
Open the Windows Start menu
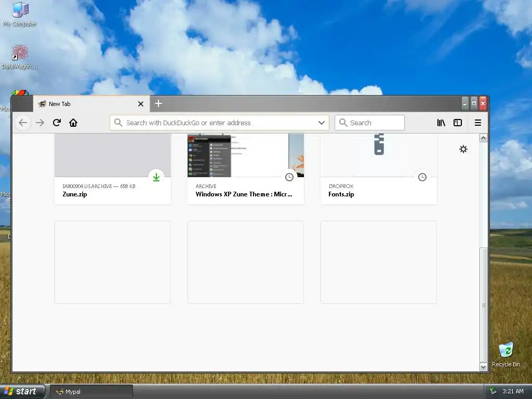point(22,392)
